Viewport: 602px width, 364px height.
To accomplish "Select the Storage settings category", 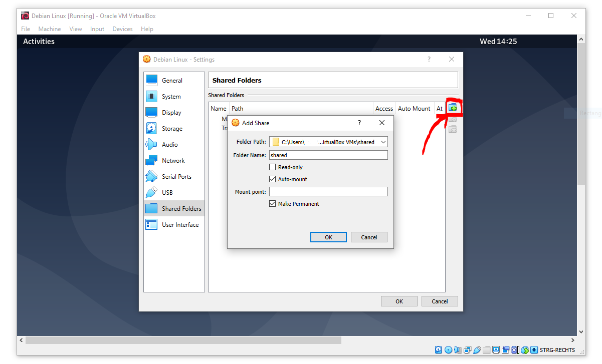I will [172, 129].
